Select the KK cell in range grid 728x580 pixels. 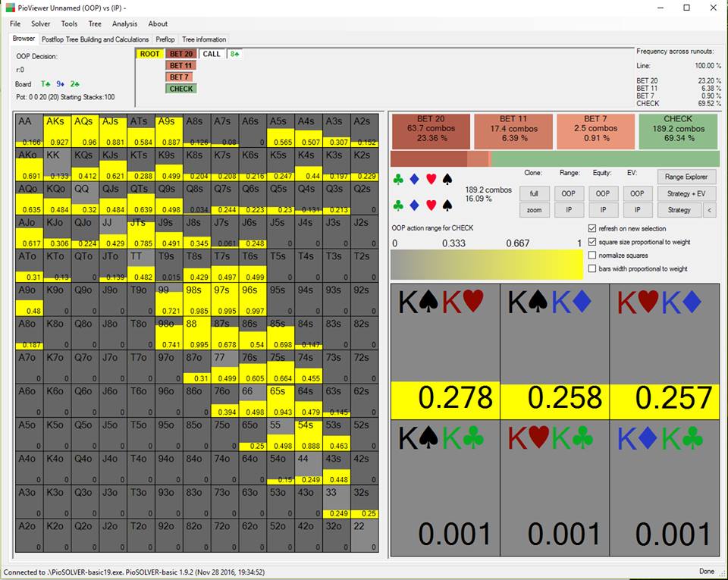(58, 165)
